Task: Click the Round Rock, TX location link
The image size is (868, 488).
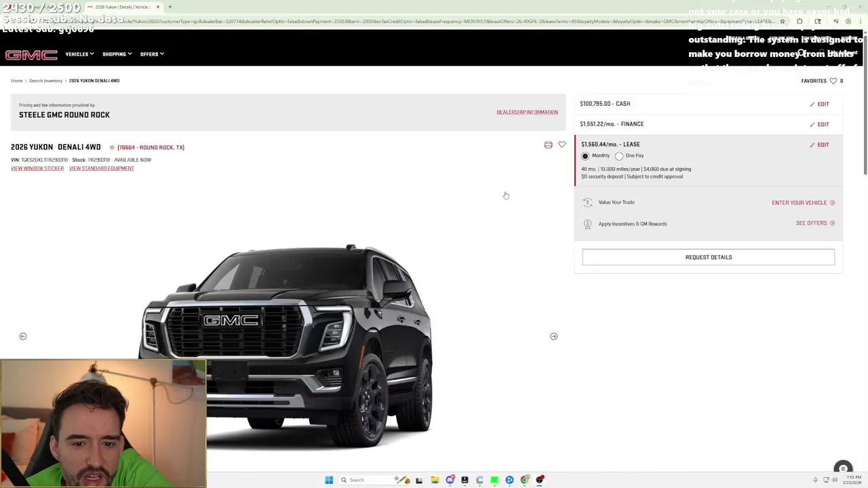Action: click(147, 147)
